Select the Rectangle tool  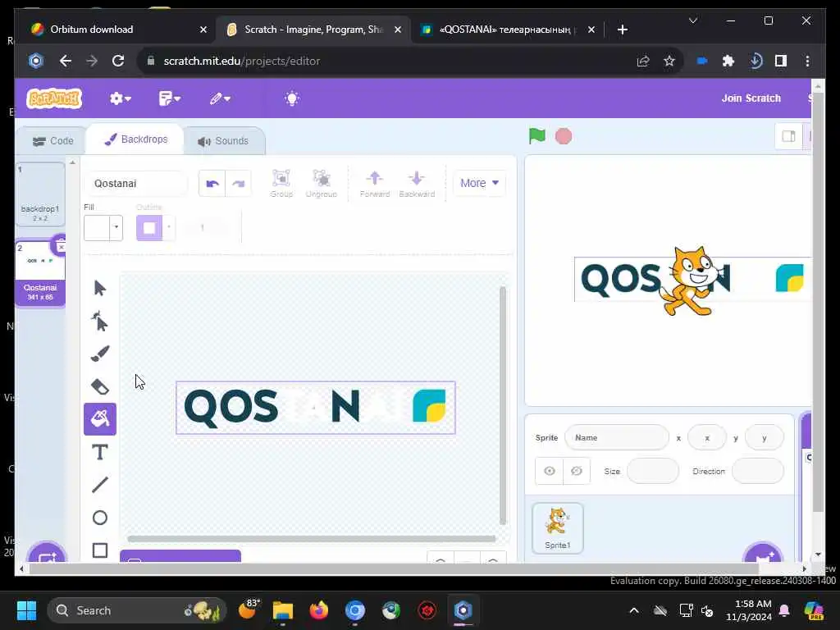(99, 550)
